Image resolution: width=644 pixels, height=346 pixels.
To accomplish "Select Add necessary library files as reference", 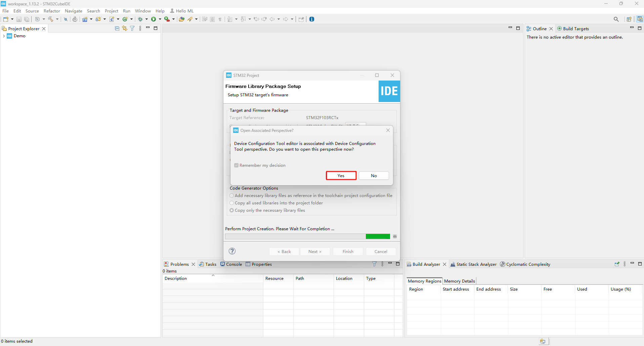I will (232, 196).
